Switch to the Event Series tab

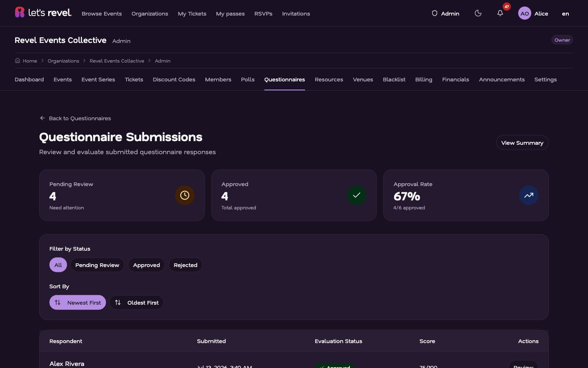(x=98, y=79)
